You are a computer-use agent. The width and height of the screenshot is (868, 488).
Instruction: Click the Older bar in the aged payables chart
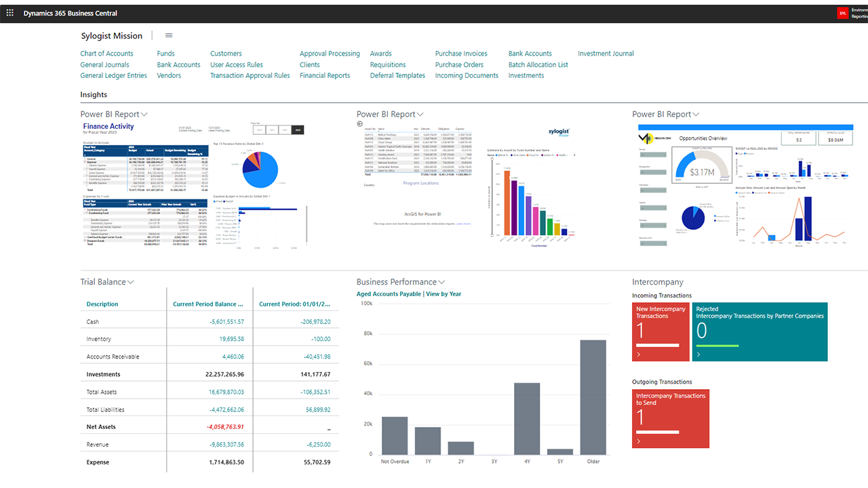point(593,399)
